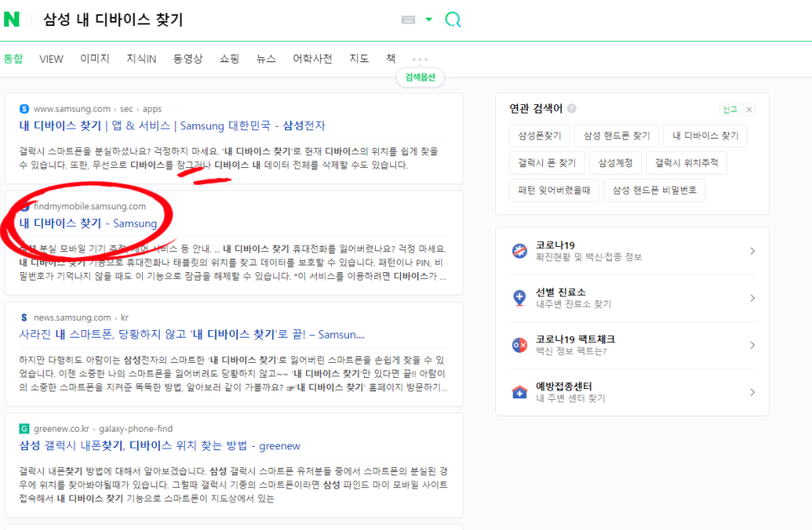This screenshot has width=812, height=530.
Task: Click the help icon beside 연관 검색어
Action: pos(572,108)
